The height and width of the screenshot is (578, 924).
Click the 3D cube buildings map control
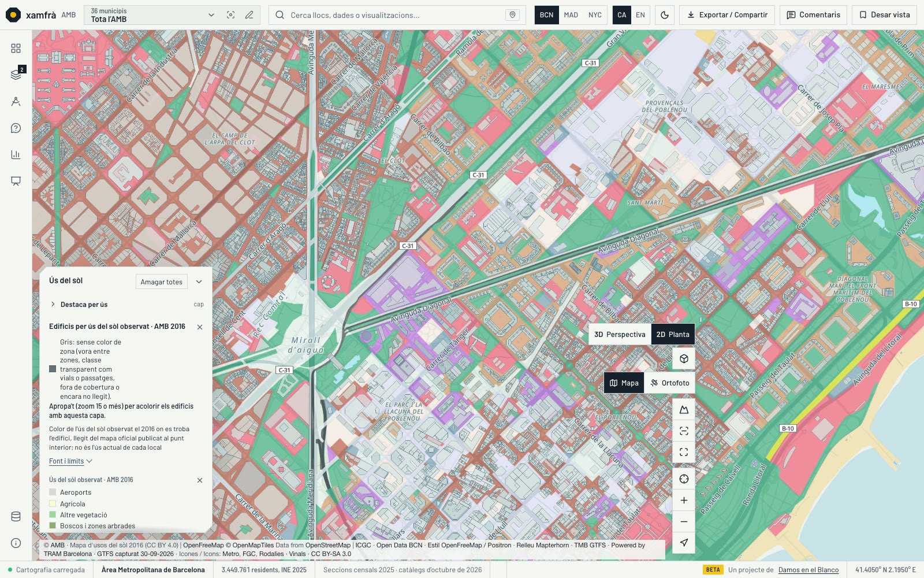684,358
